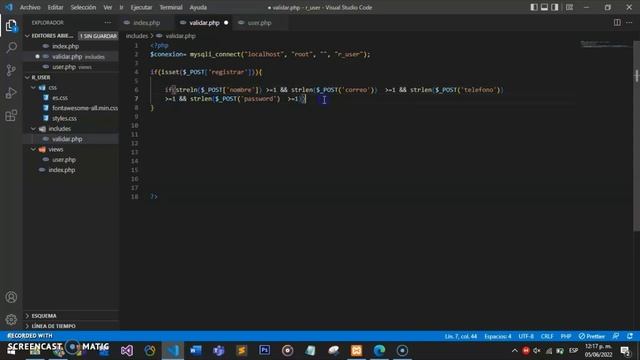This screenshot has height=360, width=640.
Task: Open the Search view icon
Action: click(x=11, y=48)
